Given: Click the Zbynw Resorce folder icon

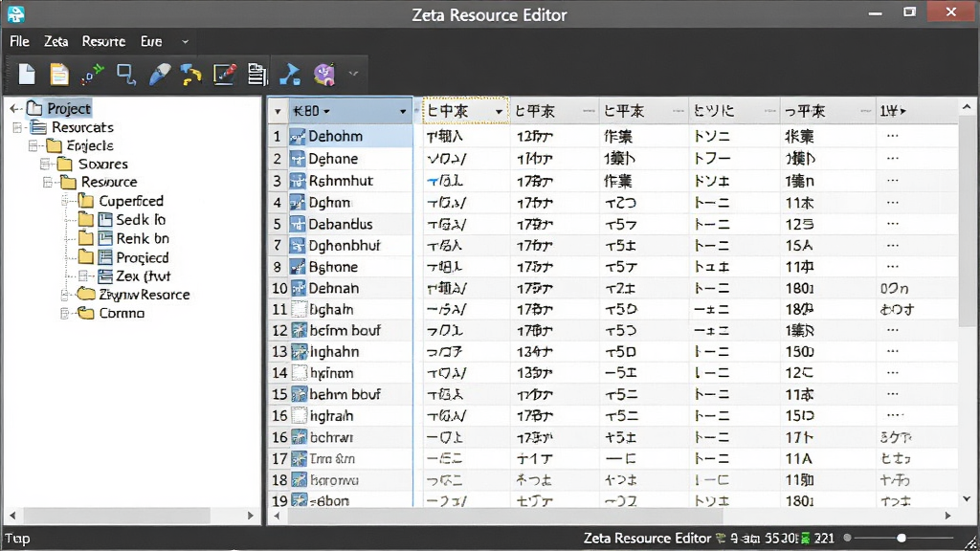Looking at the screenshot, I should (x=85, y=295).
